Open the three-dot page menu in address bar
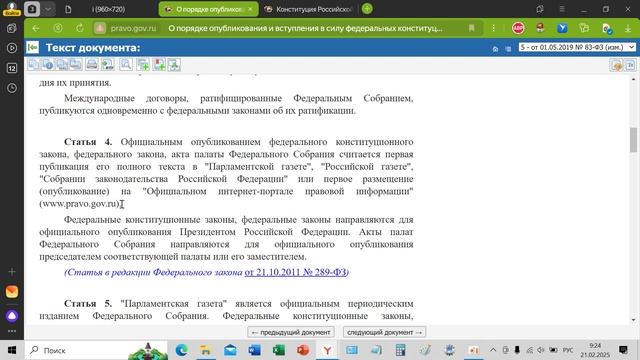The image size is (640, 360). click(493, 28)
